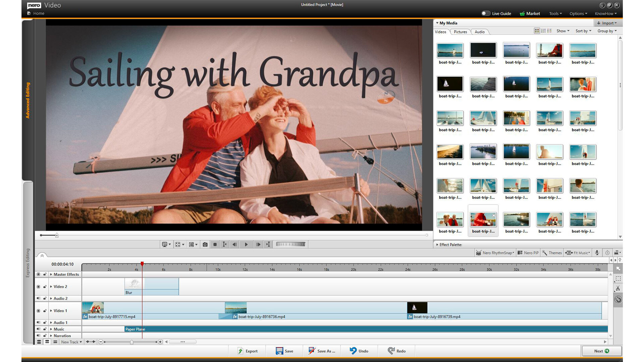This screenshot has height=362, width=644.
Task: Click the microphone narration record icon
Action: 598,253
